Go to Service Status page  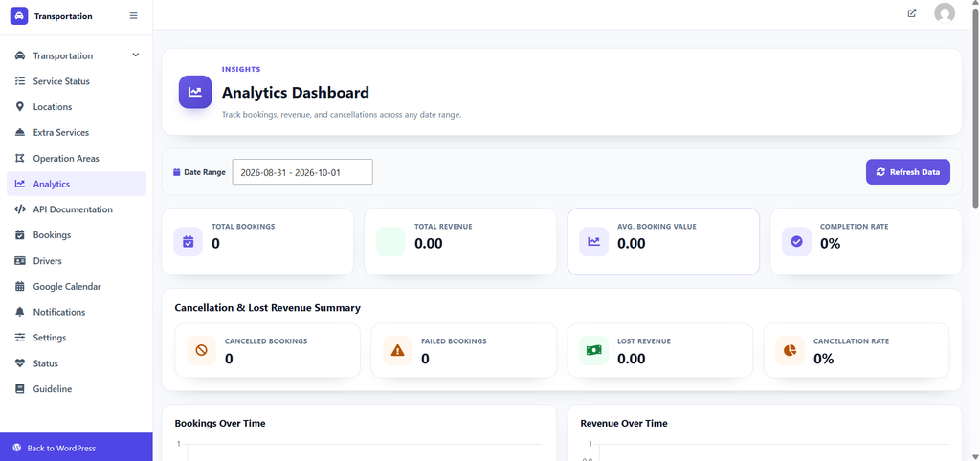tap(77, 81)
